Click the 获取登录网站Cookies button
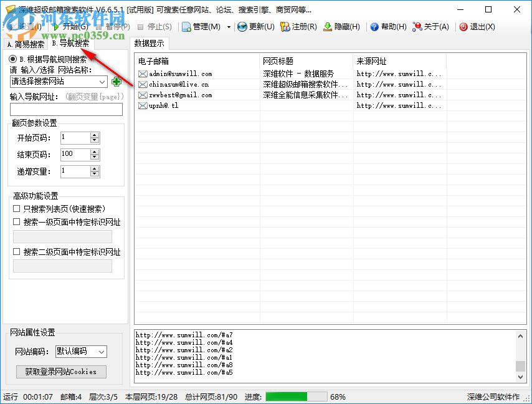This screenshot has width=532, height=404. pos(60,372)
